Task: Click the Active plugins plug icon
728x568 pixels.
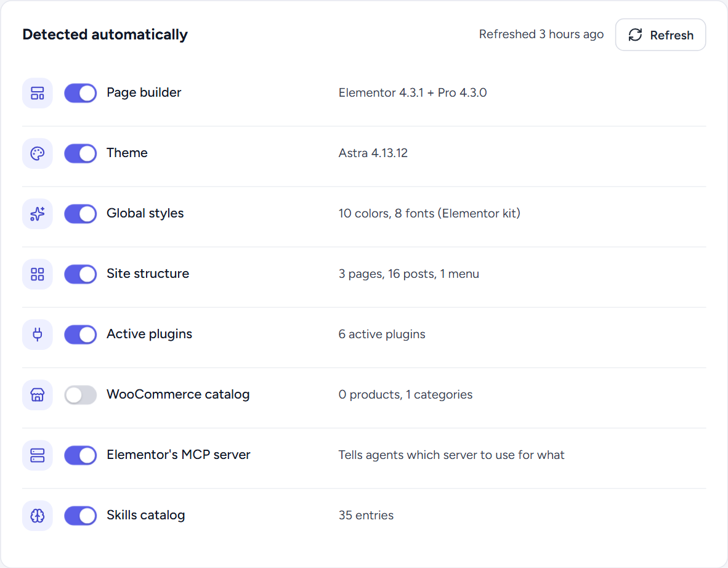Action: pos(37,335)
